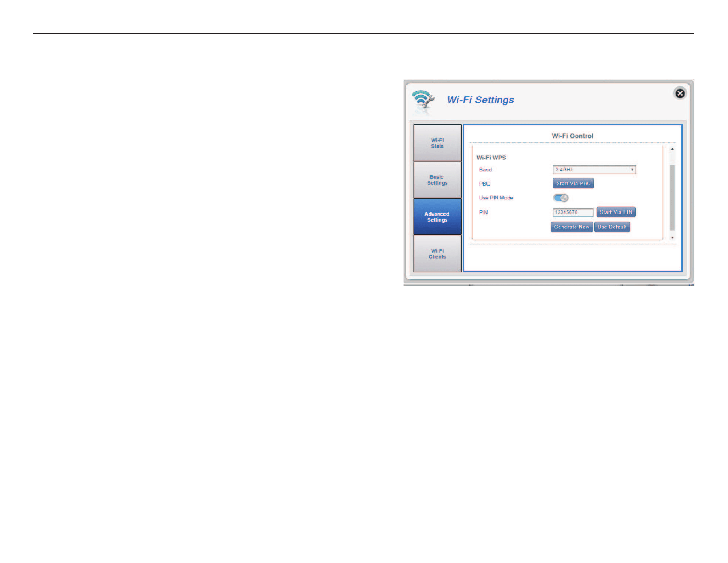The width and height of the screenshot is (728, 563).
Task: Focus the PIN input field showing 12345670
Action: [573, 212]
